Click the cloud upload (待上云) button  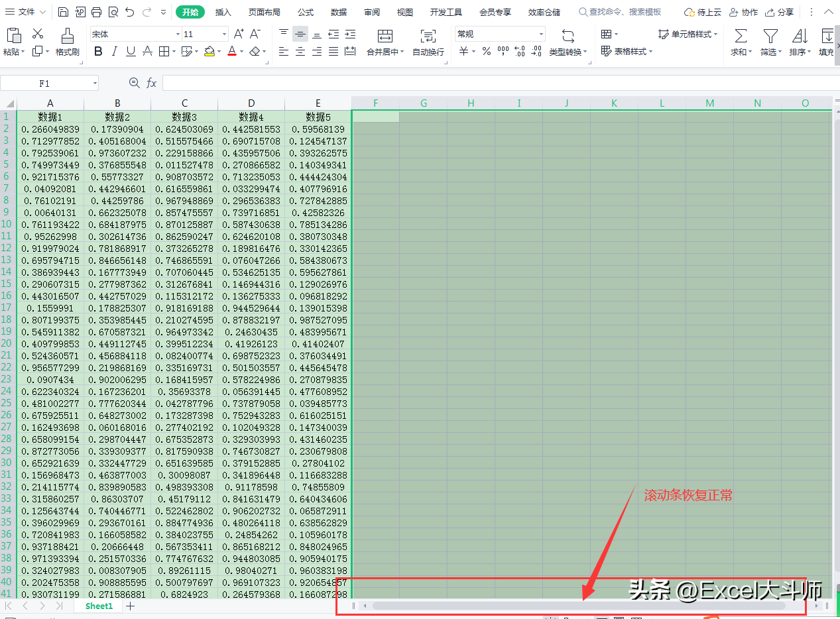(x=702, y=12)
